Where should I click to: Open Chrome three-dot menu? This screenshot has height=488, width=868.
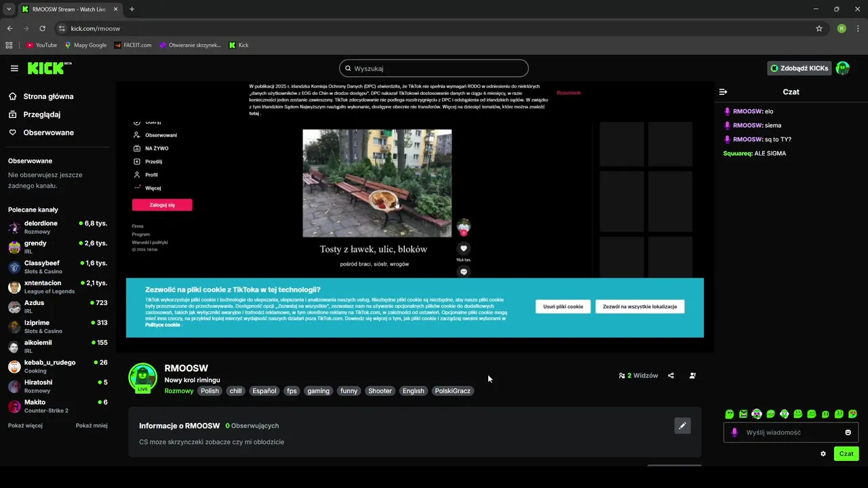(x=858, y=28)
